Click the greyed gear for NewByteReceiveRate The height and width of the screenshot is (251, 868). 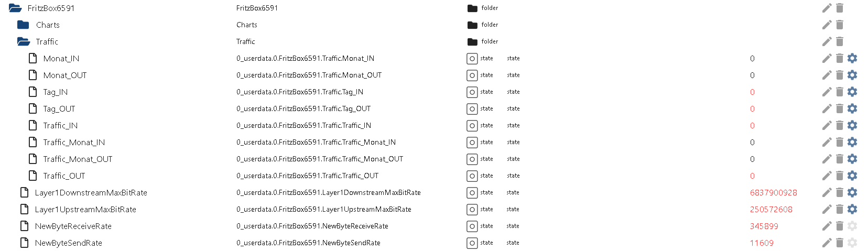tap(852, 226)
